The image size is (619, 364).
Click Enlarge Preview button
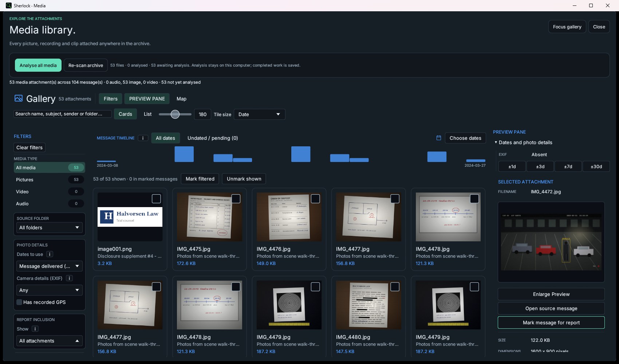click(x=551, y=294)
